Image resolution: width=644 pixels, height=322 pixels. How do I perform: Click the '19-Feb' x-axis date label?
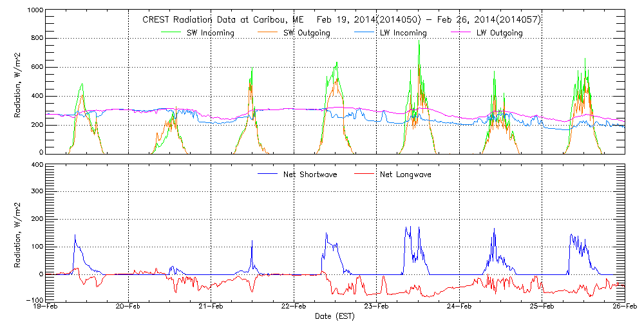coord(46,307)
